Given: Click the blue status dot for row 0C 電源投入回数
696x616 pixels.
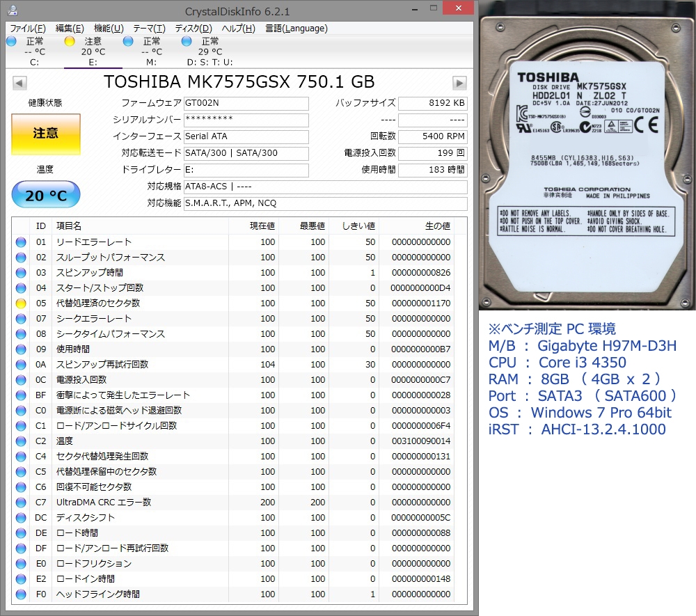Looking at the screenshot, I should 21,380.
